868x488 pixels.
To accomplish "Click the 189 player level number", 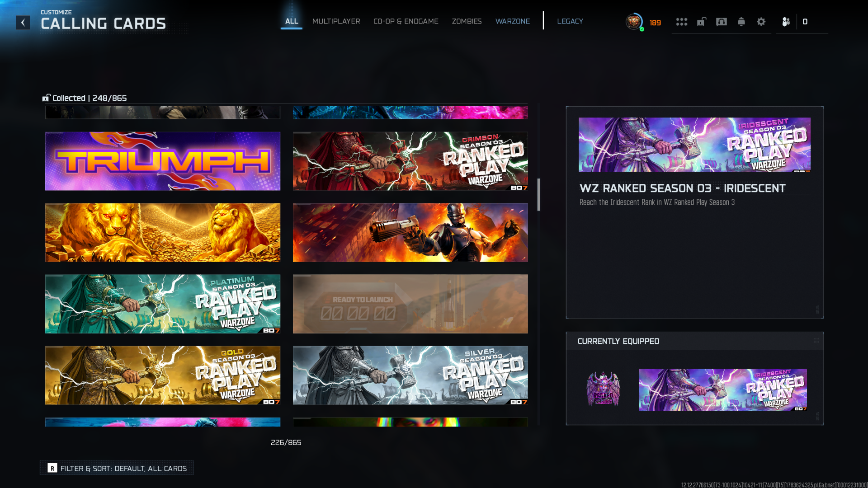I will 655,23.
